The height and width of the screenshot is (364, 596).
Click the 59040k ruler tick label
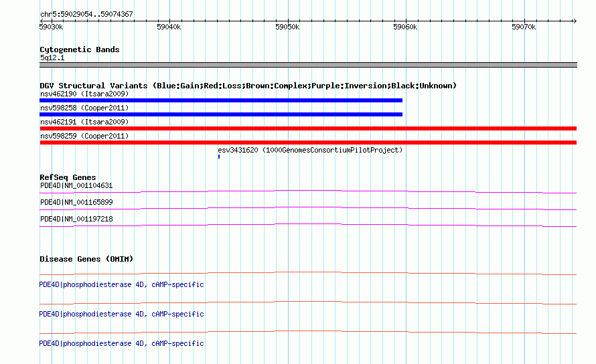pos(169,27)
